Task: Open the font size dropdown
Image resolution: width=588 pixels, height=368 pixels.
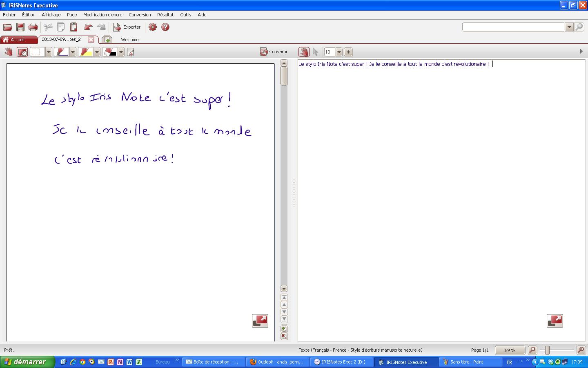Action: point(339,52)
